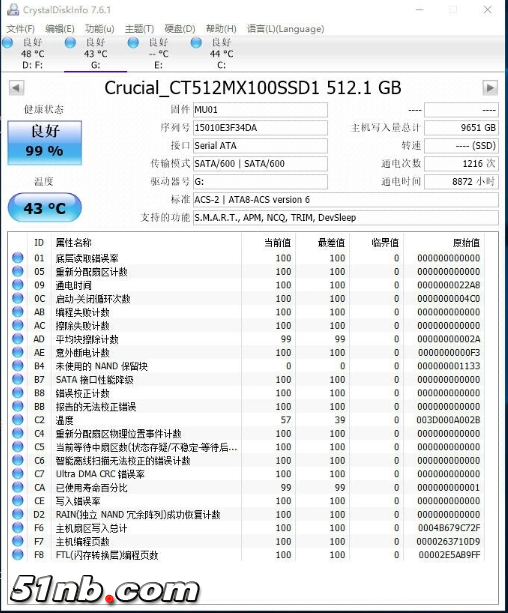Click the SATA/600 transfer mode field
Image resolution: width=508 pixels, height=613 pixels.
coord(260,164)
